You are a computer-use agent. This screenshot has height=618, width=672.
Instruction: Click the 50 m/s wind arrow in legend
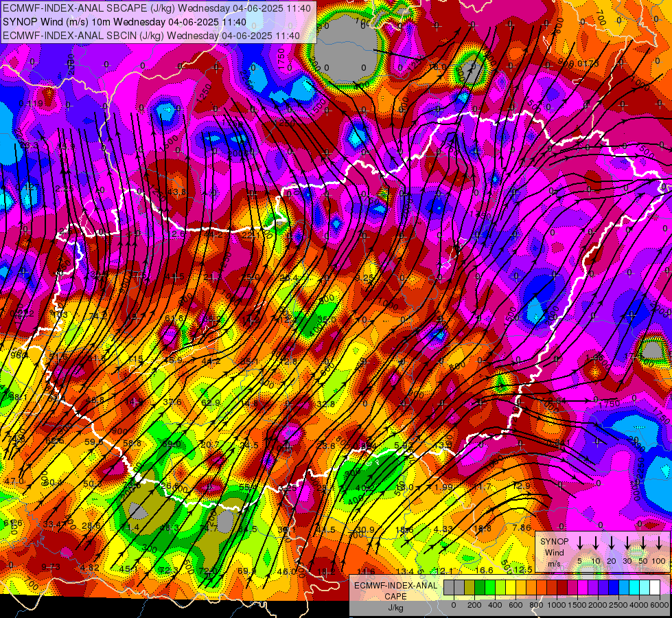coord(643,542)
